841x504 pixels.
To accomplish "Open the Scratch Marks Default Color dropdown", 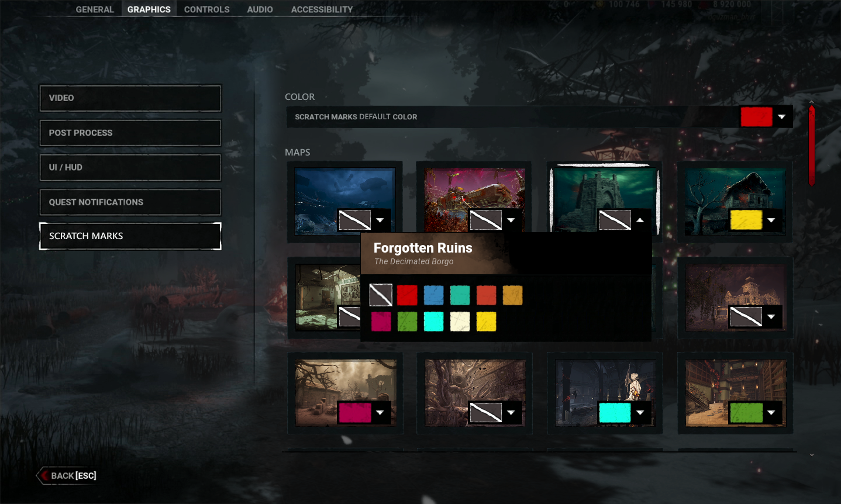I will (x=783, y=116).
